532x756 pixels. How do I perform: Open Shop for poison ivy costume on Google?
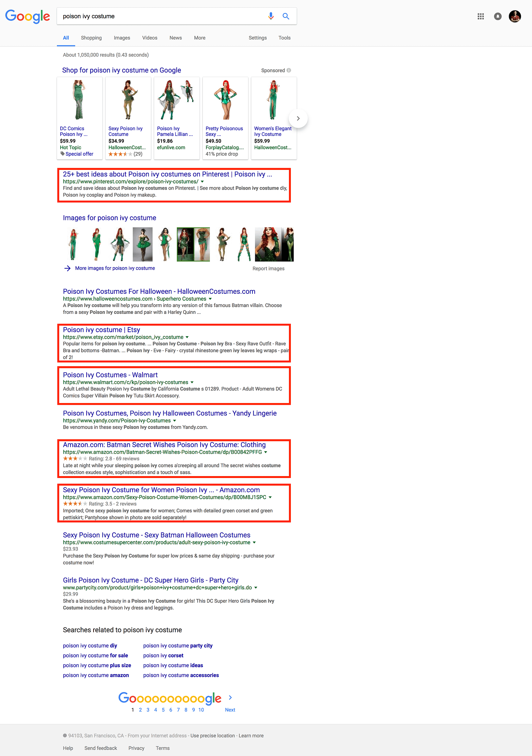coord(122,70)
